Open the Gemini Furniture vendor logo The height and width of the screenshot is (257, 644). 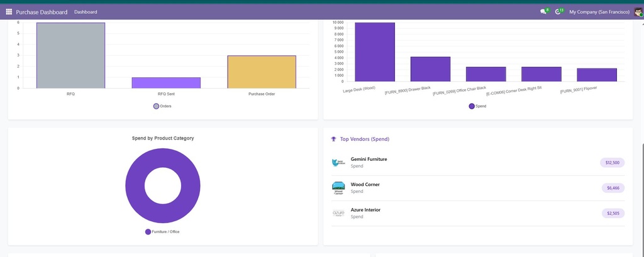(338, 163)
